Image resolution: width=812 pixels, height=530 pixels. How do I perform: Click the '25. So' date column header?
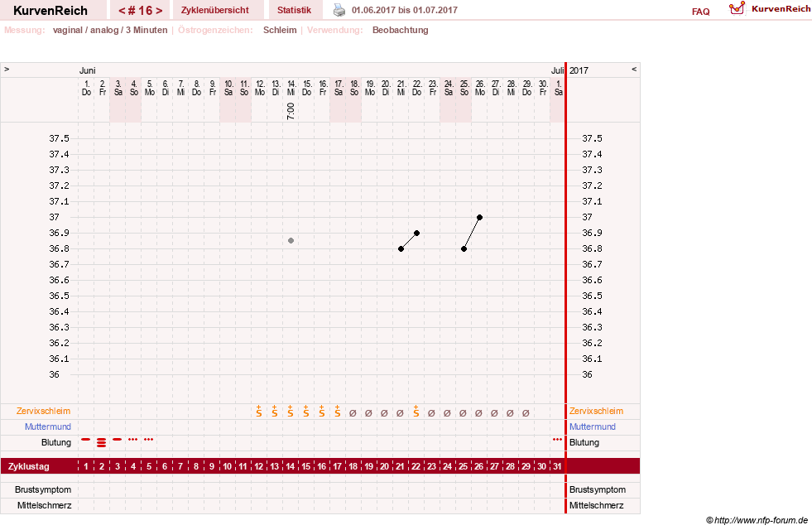pyautogui.click(x=464, y=88)
